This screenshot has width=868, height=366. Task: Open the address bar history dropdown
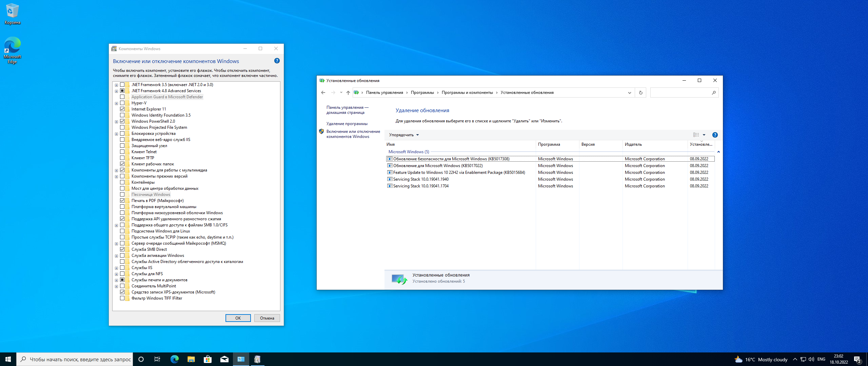629,93
